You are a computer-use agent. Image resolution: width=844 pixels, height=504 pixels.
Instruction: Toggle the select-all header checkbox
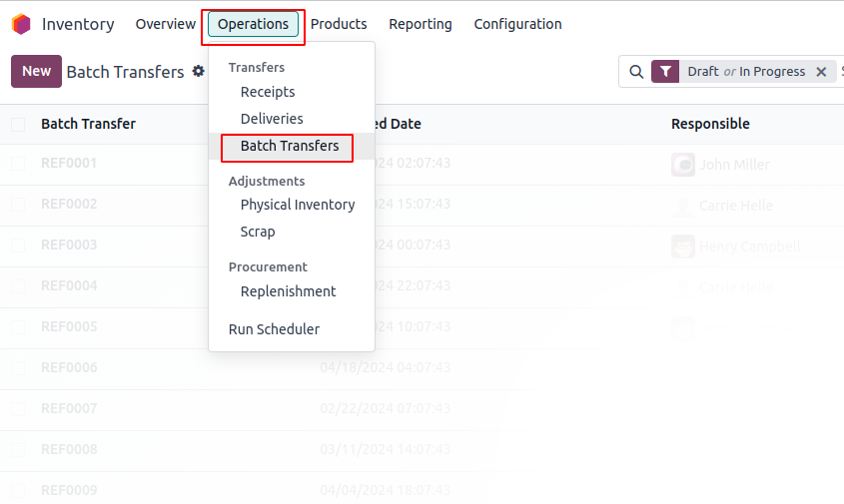(18, 124)
